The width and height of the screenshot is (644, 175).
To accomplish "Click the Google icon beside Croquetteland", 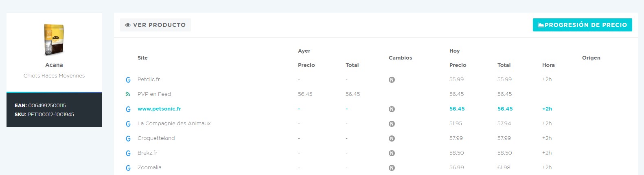I will [x=128, y=139].
